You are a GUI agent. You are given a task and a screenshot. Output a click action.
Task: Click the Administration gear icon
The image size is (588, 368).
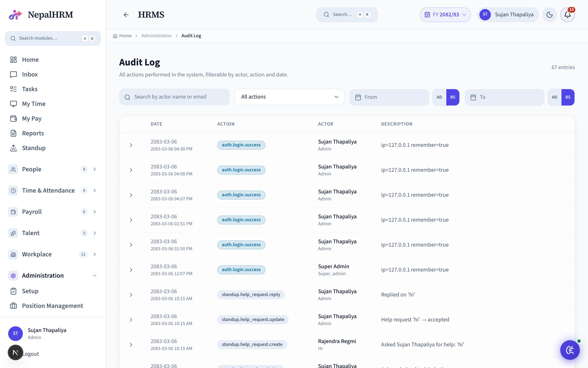click(x=13, y=276)
